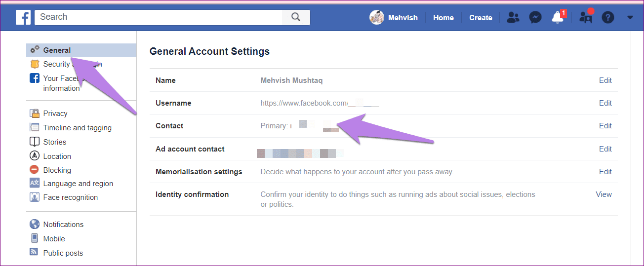
Task: Click the search magnifier button
Action: point(296,17)
